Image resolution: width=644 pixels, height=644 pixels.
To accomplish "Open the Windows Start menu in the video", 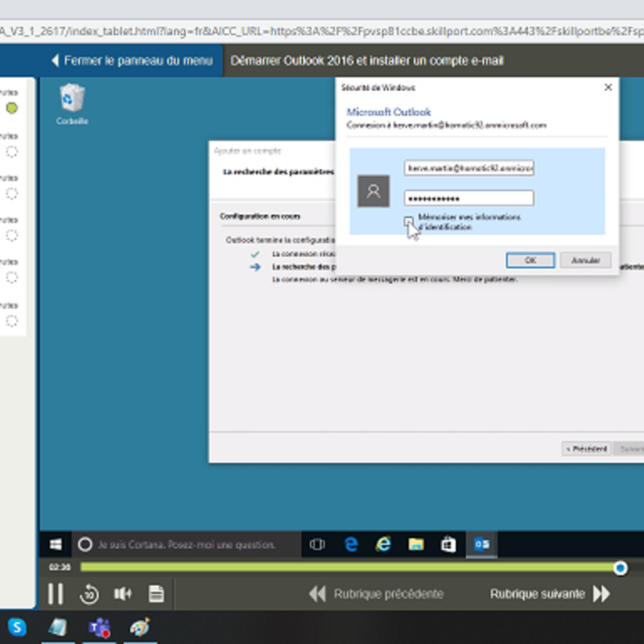I will click(x=56, y=545).
